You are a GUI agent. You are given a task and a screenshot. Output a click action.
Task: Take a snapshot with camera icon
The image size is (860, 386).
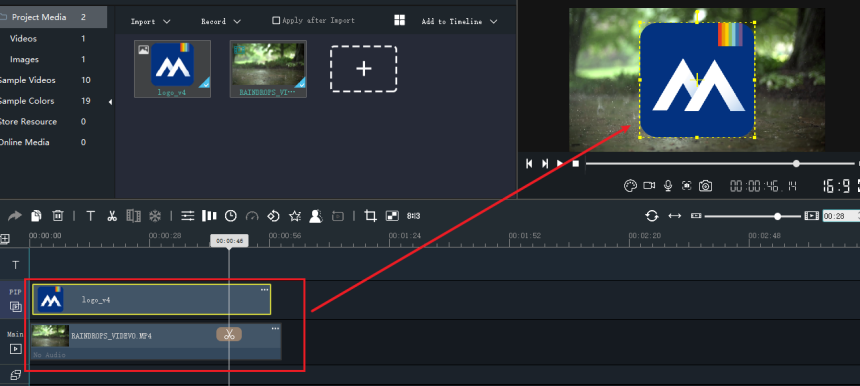705,186
